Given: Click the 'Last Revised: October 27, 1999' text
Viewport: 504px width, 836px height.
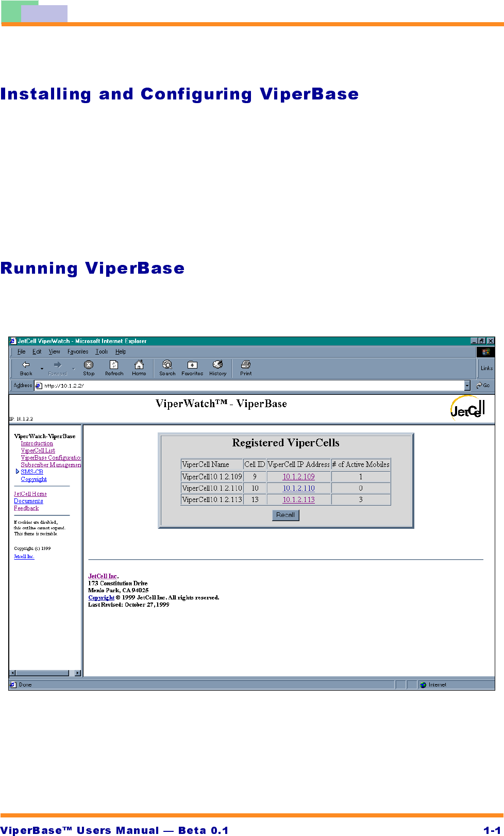Looking at the screenshot, I should (128, 605).
